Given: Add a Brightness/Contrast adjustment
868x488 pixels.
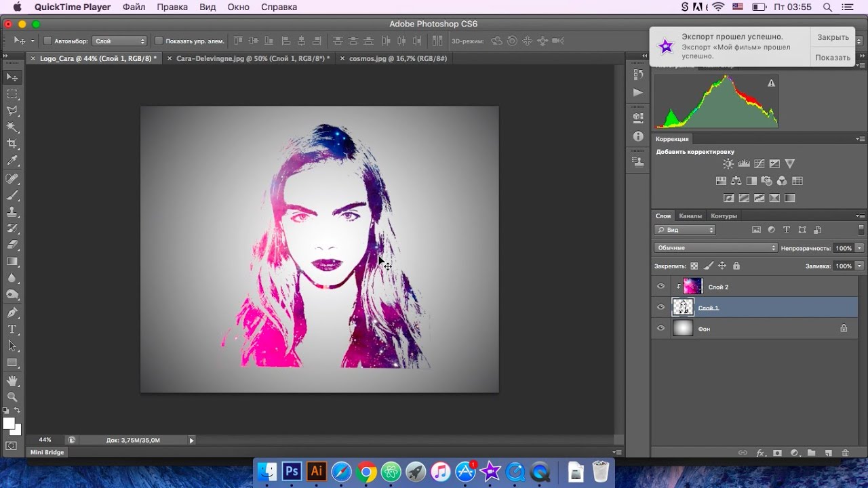Looking at the screenshot, I should pyautogui.click(x=728, y=164).
